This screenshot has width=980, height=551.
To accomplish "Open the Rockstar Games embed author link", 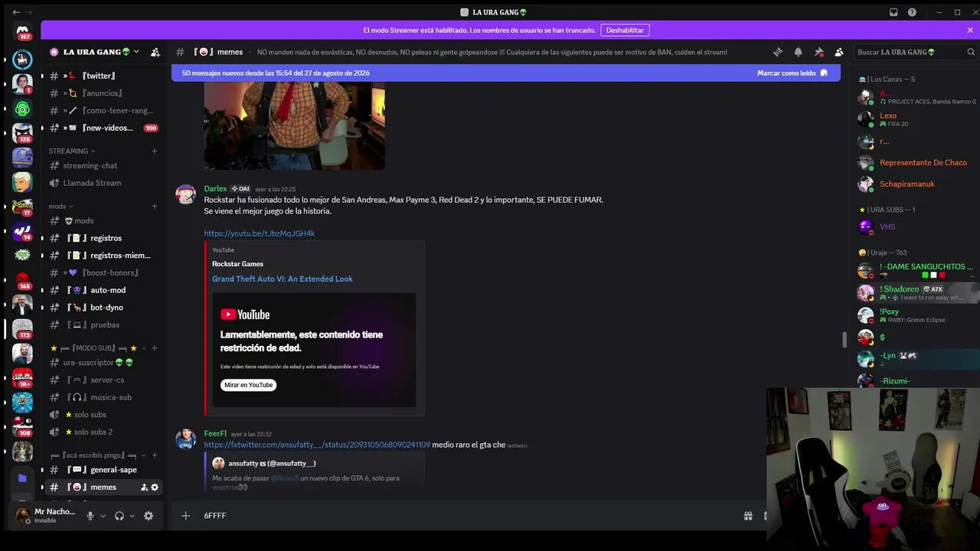I will (237, 264).
